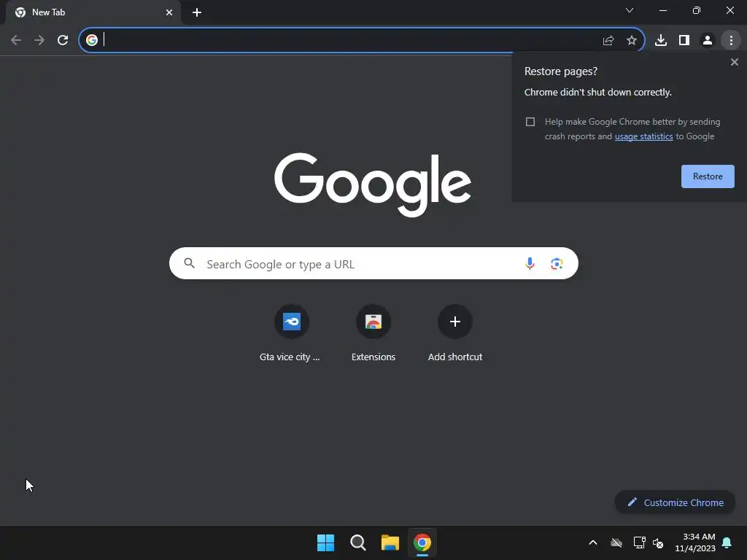Click the OneDrive cloud tray icon
747x560 pixels.
(x=616, y=542)
